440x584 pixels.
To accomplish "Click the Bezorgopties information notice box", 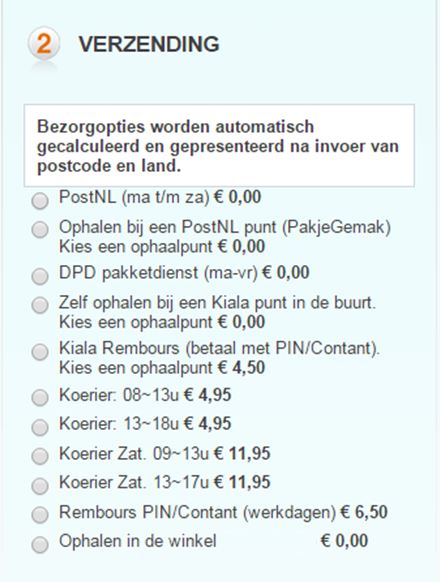I will pyautogui.click(x=219, y=146).
